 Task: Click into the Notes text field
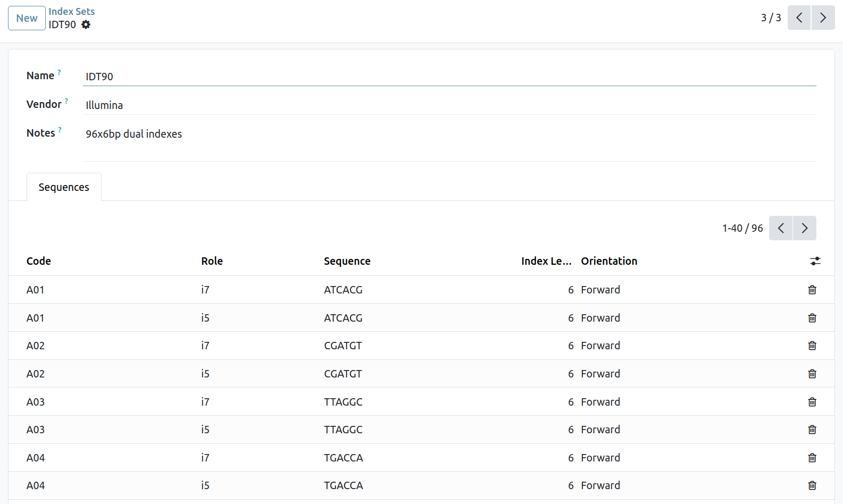[449, 134]
